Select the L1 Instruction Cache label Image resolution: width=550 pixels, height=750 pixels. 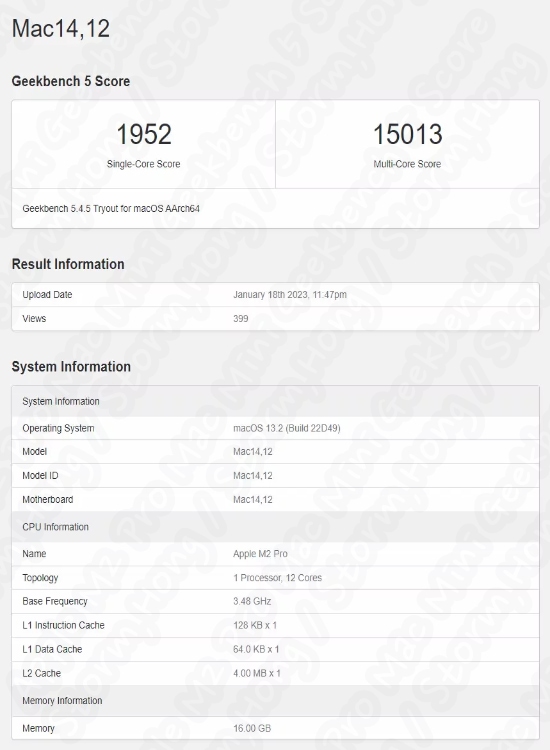point(63,625)
